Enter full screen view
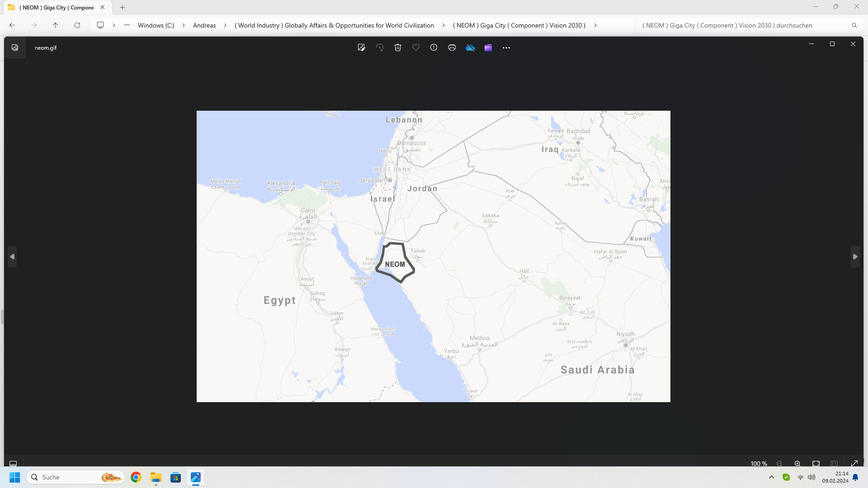Image resolution: width=868 pixels, height=488 pixels. coord(854,464)
